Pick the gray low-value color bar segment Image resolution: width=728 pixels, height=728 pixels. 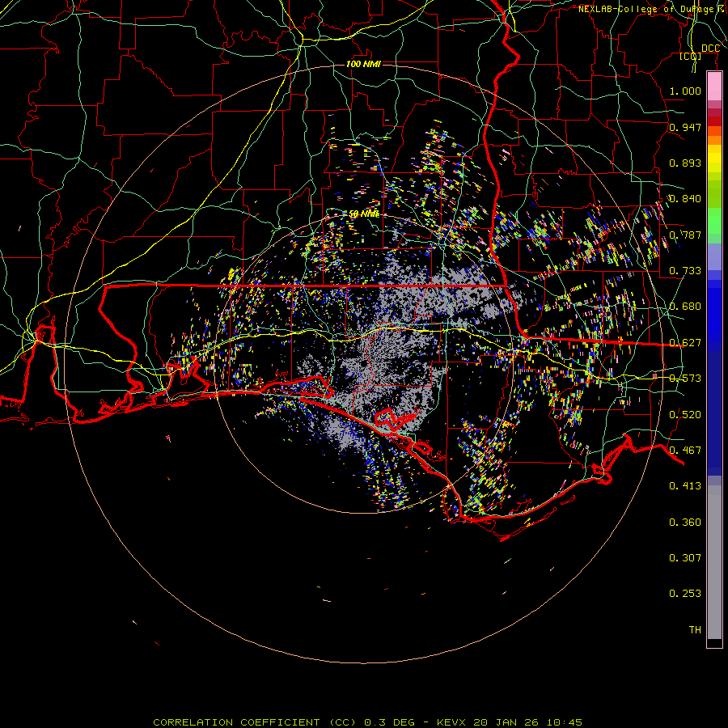(x=714, y=562)
